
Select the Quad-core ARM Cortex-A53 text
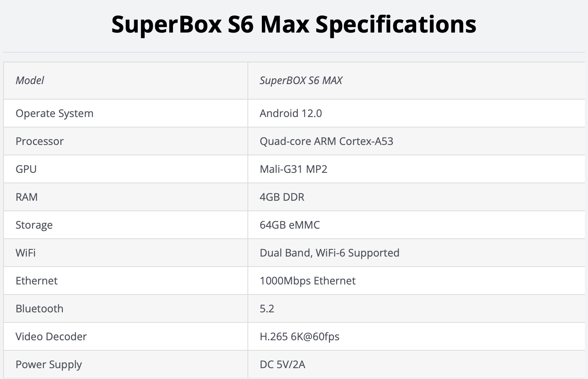(326, 141)
